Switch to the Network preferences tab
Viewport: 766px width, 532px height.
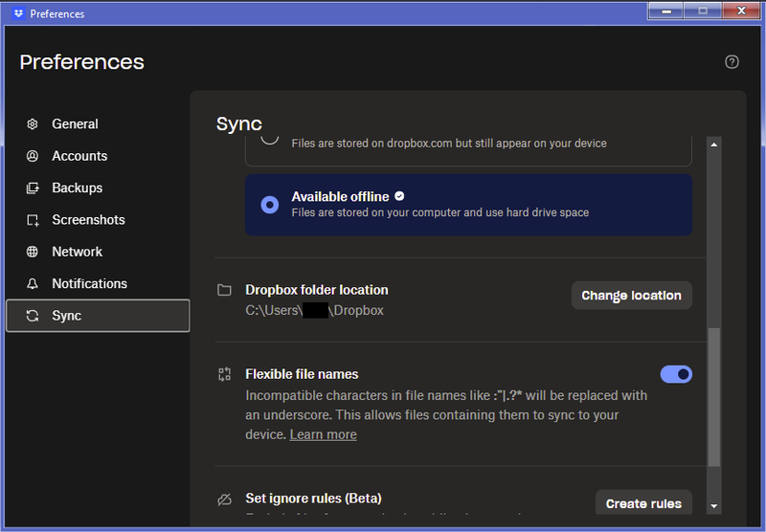click(77, 252)
